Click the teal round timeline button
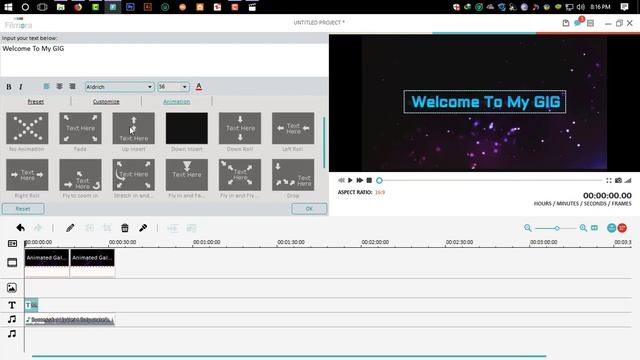 click(x=611, y=228)
